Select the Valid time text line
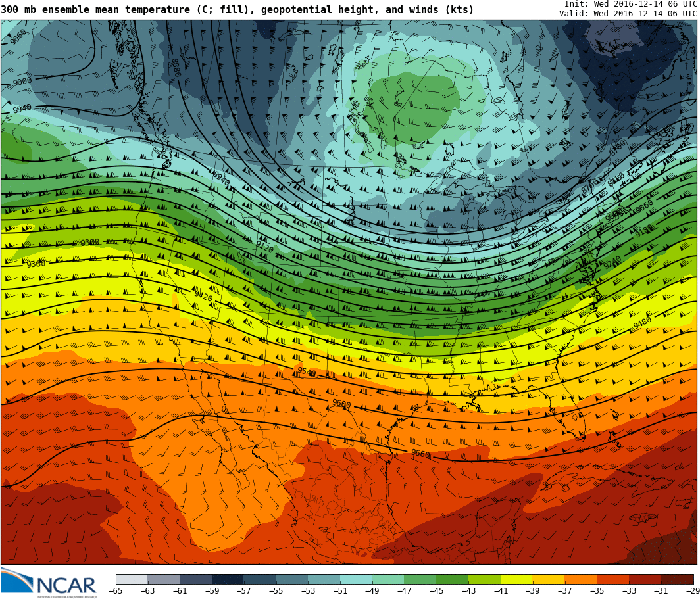This screenshot has width=700, height=599. tap(628, 13)
